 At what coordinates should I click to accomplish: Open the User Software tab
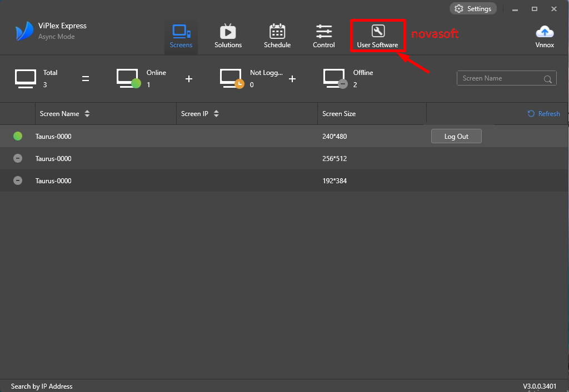pyautogui.click(x=378, y=37)
